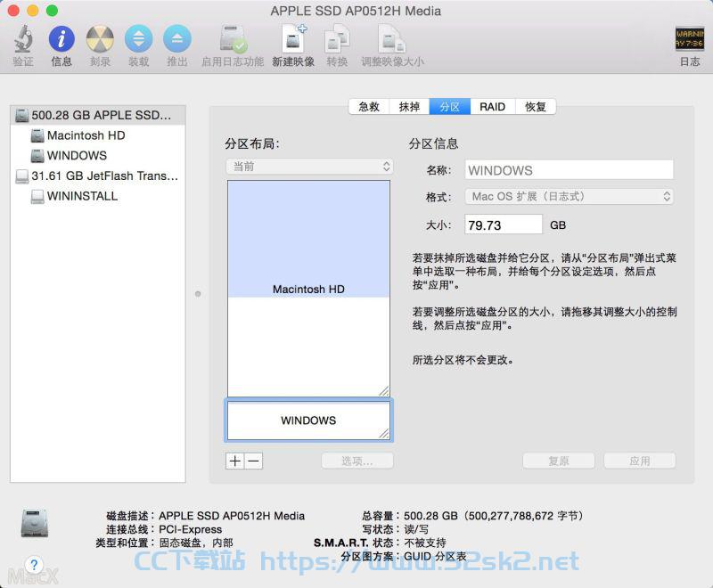Click the 所选分区将不会更改 notice text

(463, 360)
